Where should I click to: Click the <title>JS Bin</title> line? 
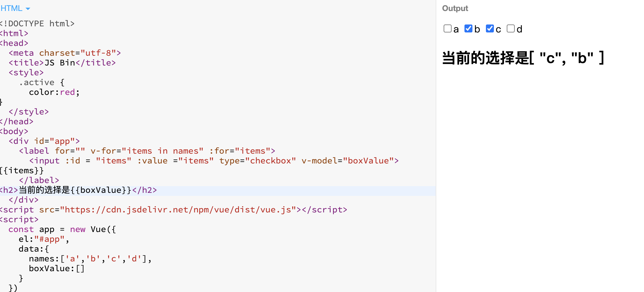tap(62, 63)
